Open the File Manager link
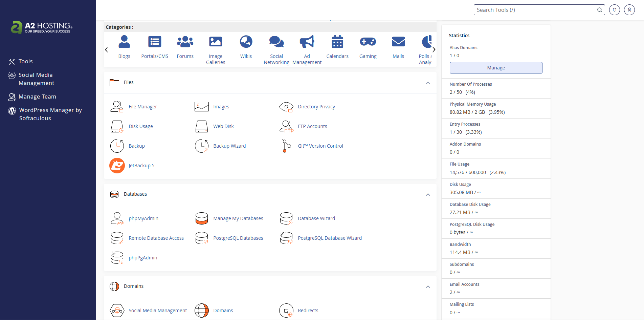 [143, 107]
